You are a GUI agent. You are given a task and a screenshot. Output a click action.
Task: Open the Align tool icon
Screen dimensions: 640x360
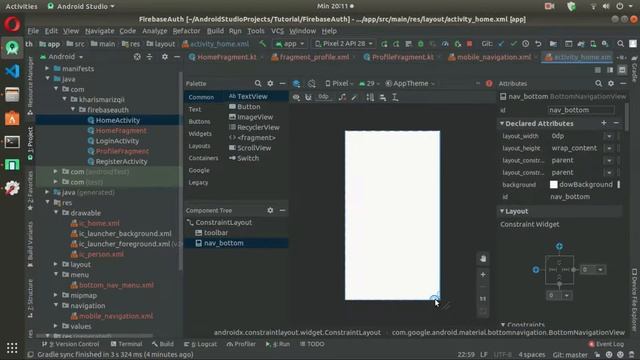click(x=383, y=97)
